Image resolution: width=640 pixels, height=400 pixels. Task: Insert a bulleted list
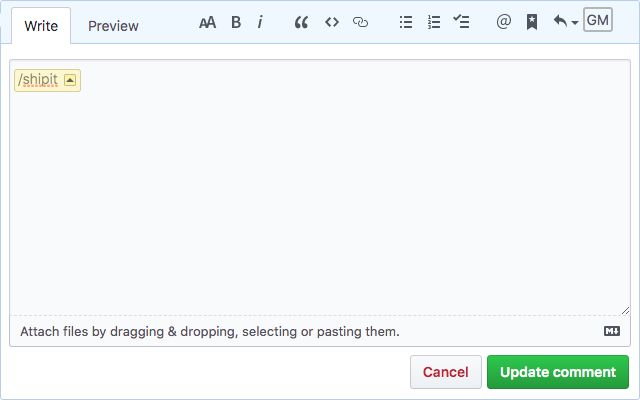coord(406,22)
